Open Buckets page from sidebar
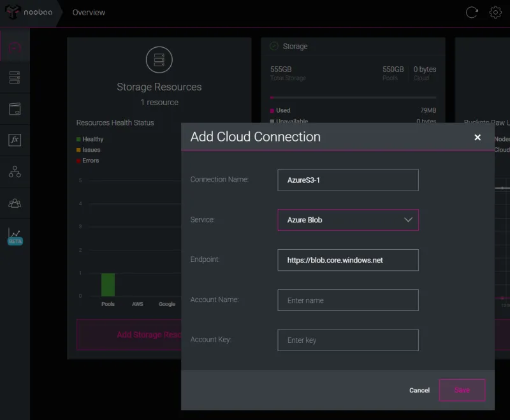 pos(15,109)
